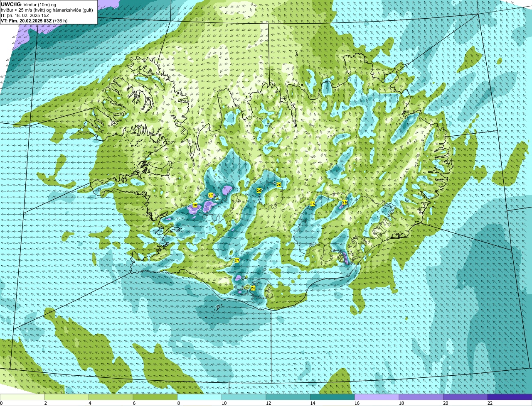Select the 6–8 m/s olive green swatch

155,397
